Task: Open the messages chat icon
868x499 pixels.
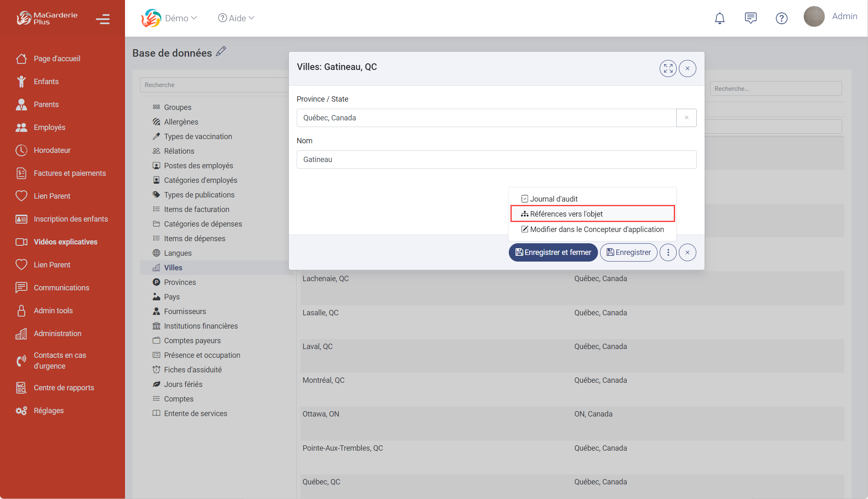Action: 750,18
